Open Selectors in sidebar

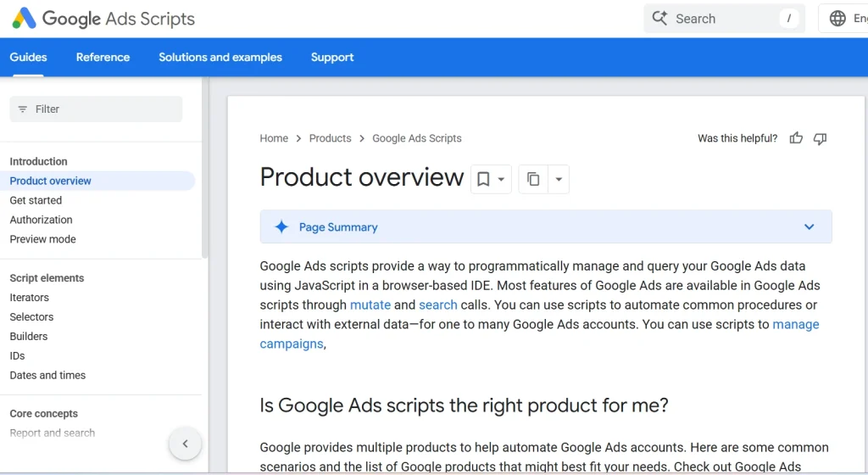[x=31, y=316]
